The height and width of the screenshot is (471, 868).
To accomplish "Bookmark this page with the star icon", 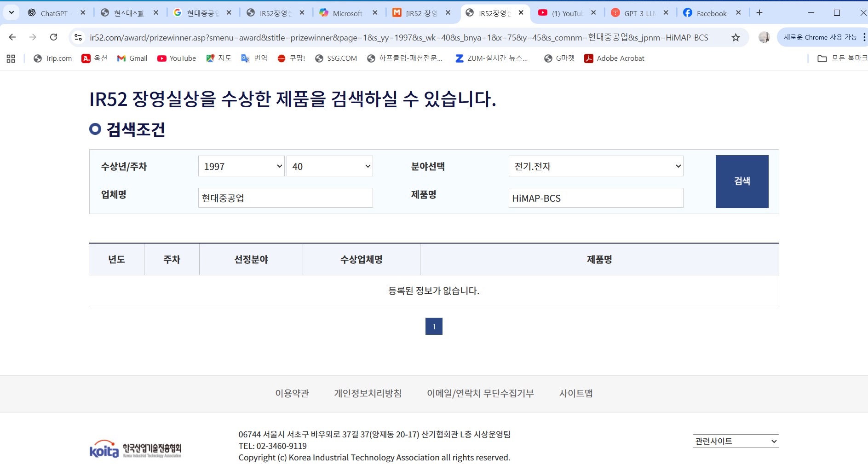I will tap(736, 37).
